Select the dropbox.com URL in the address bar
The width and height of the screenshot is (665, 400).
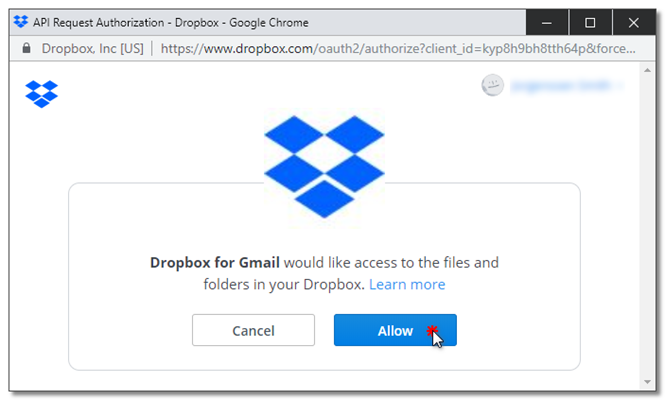(x=398, y=49)
